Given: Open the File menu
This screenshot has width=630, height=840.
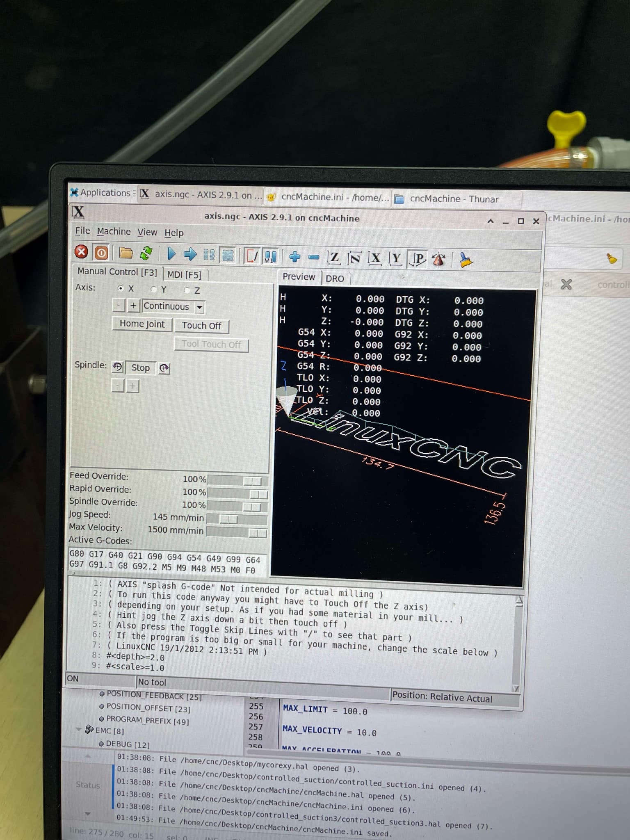Looking at the screenshot, I should [82, 231].
